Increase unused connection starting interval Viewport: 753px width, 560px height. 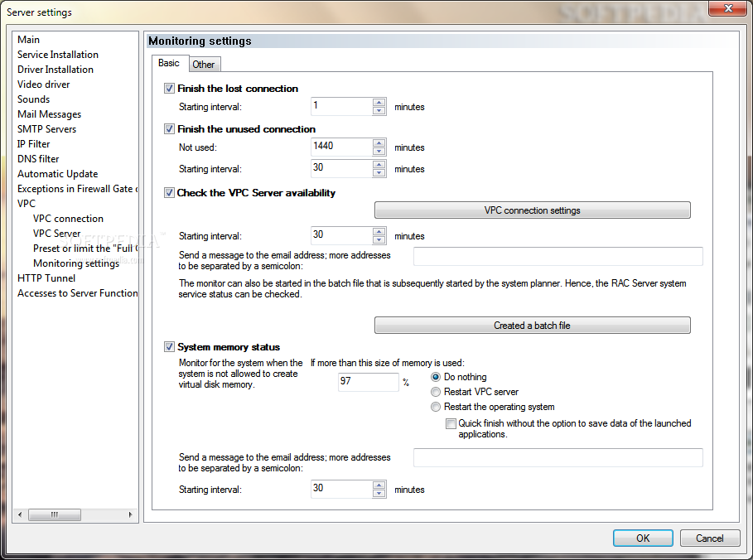(x=379, y=164)
